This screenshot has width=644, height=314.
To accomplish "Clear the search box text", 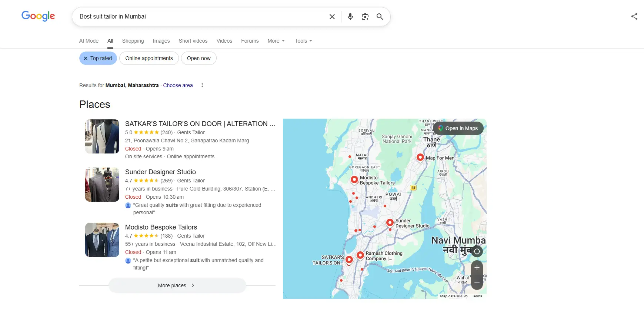I will [x=332, y=17].
